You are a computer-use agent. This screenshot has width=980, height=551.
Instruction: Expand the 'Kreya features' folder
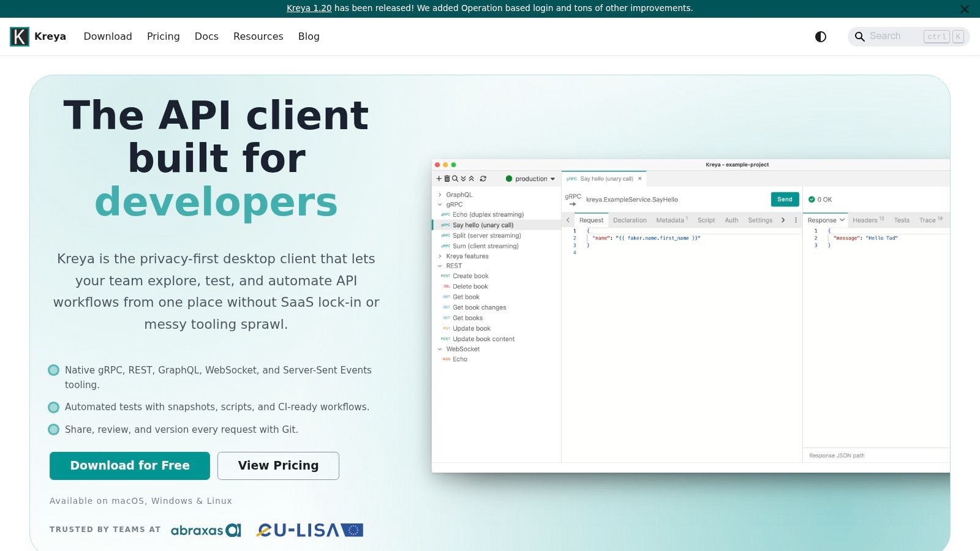point(440,256)
